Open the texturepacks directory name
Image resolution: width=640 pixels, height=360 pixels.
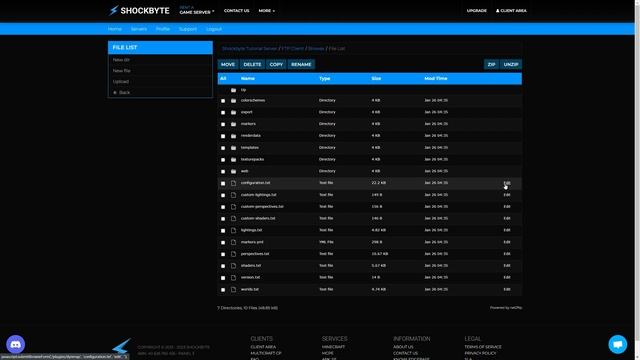252,159
